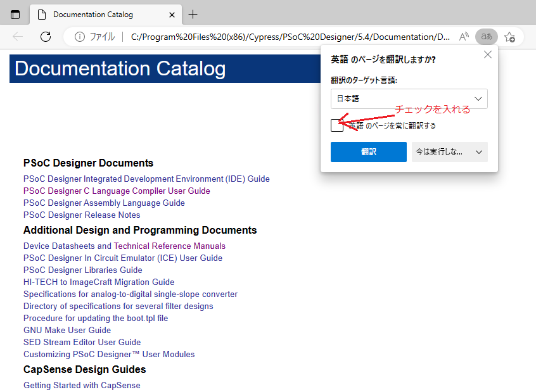
Task: Click the site information icon
Action: tap(80, 37)
